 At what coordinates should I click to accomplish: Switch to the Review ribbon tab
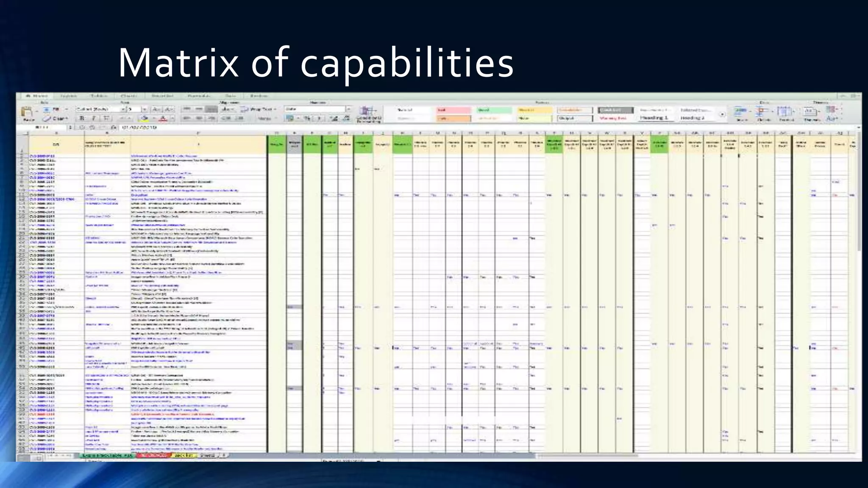pos(259,96)
